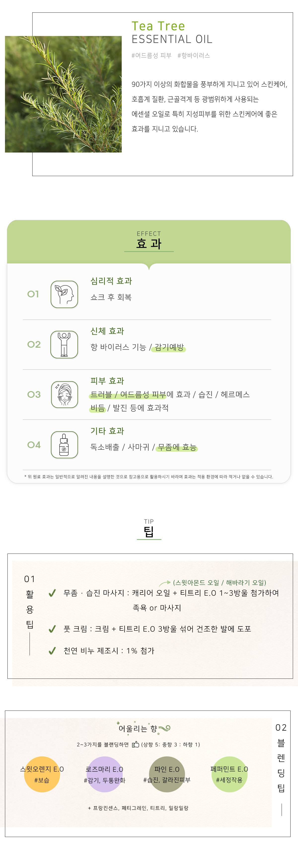The width and height of the screenshot is (298, 868).
Task: Click the skin effect face icon
Action: [64, 395]
